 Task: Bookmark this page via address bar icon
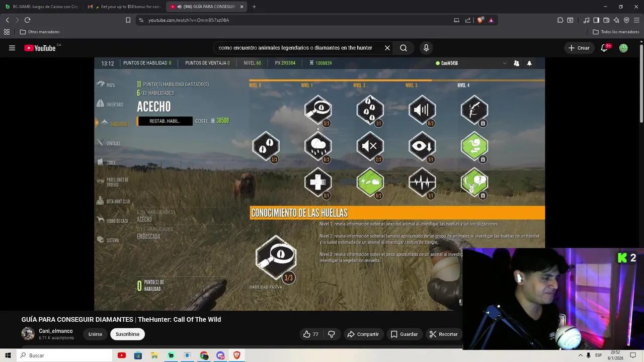point(128,20)
